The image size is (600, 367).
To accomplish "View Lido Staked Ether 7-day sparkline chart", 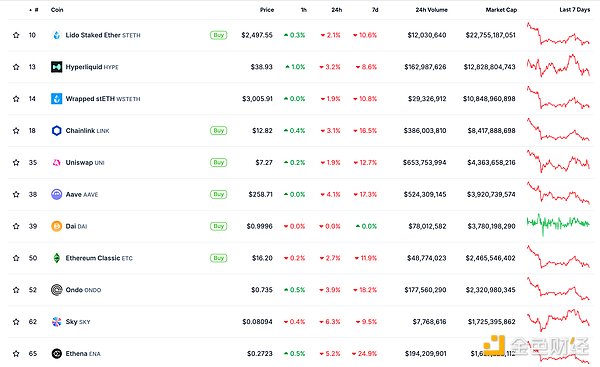I will (558, 34).
